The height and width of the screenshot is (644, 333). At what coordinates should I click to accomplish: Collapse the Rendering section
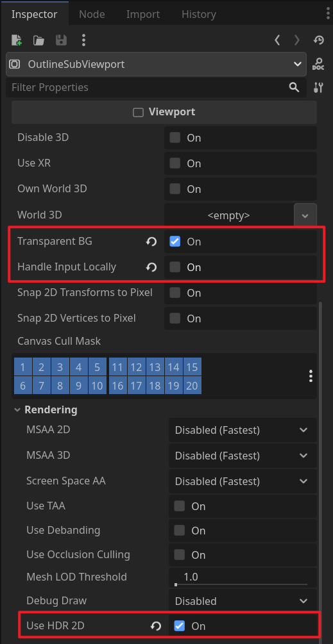(46, 409)
